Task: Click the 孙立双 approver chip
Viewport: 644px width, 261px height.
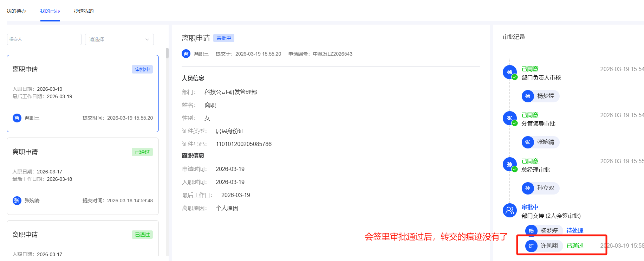Action: pyautogui.click(x=540, y=188)
